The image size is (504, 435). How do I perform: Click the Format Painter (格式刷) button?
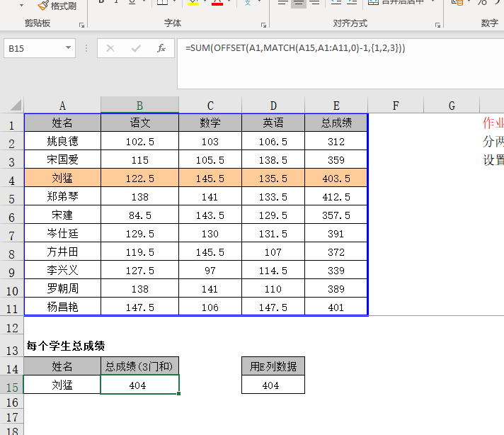click(57, 6)
